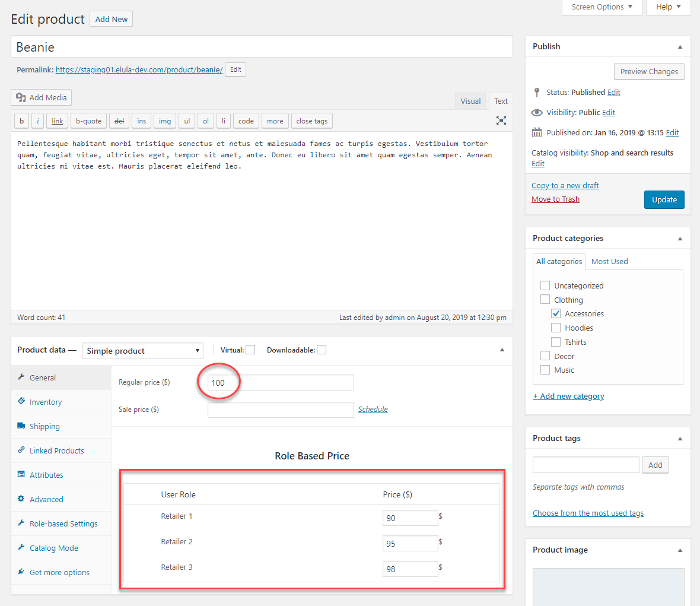Click the Sale price input field
Screen dimensions: 700x606
281,410
